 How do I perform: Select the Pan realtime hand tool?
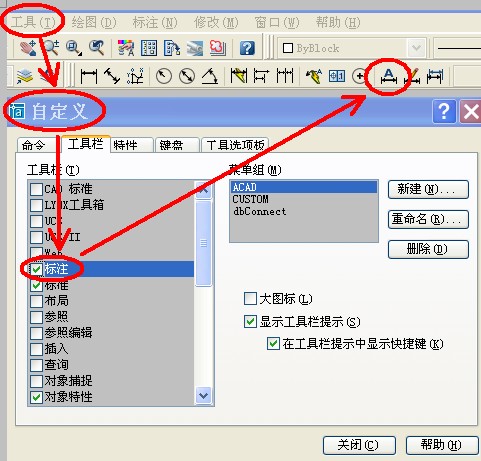[28, 48]
